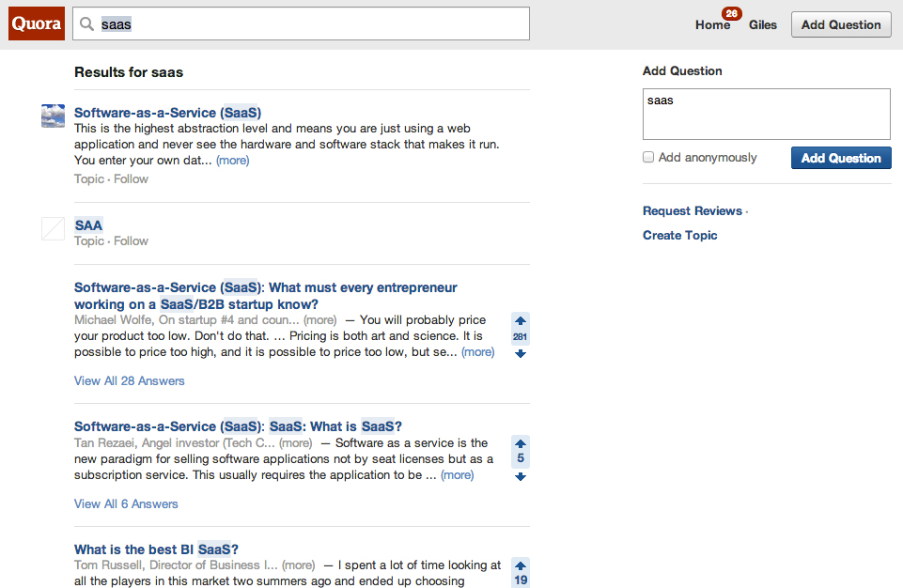The height and width of the screenshot is (588, 903).
Task: Click the 'Results for saas' heading
Action: pyautogui.click(x=129, y=72)
